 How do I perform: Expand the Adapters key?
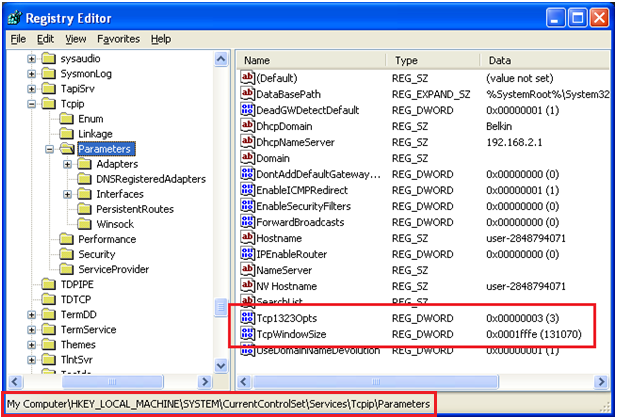pos(67,164)
